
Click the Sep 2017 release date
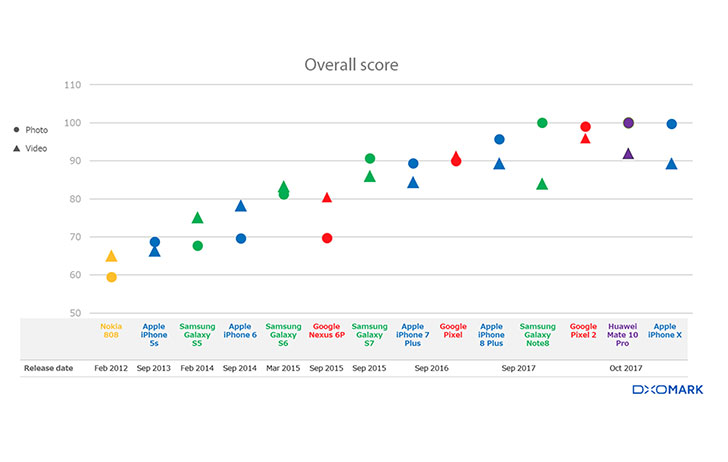pos(519,368)
